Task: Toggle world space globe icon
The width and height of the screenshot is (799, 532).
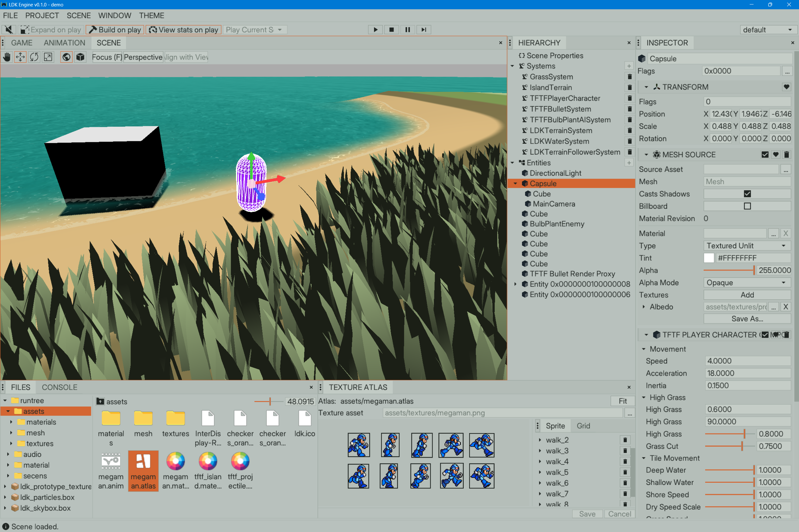Action: tap(67, 57)
